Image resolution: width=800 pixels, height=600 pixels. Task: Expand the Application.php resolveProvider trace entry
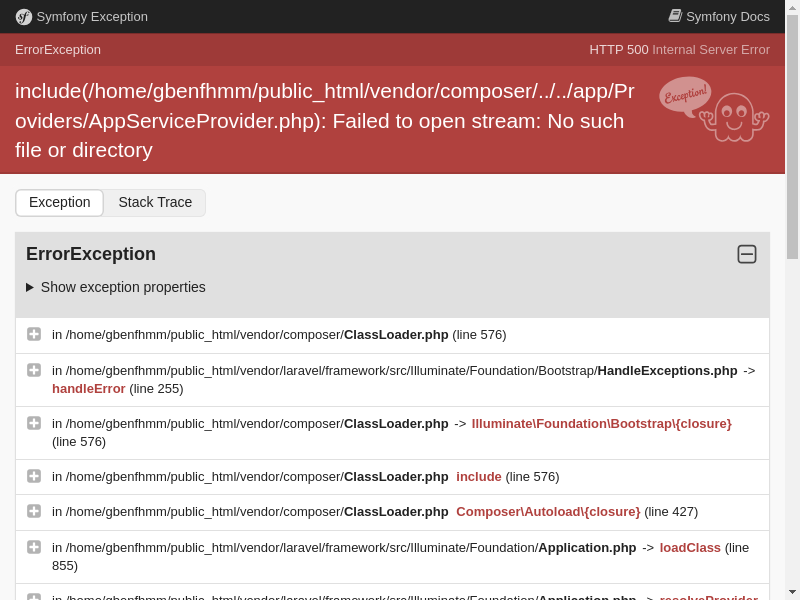coord(34,597)
